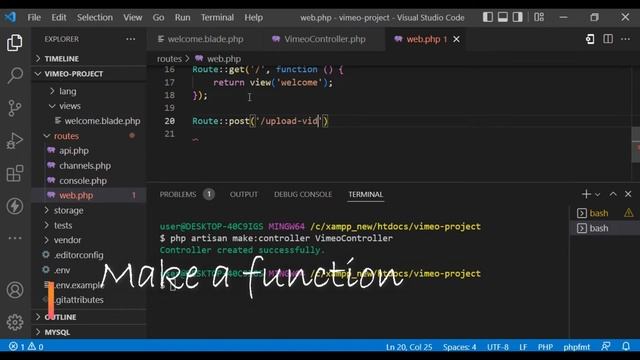Switch to the Debug Console tab
This screenshot has width=640, height=360.
tap(303, 194)
